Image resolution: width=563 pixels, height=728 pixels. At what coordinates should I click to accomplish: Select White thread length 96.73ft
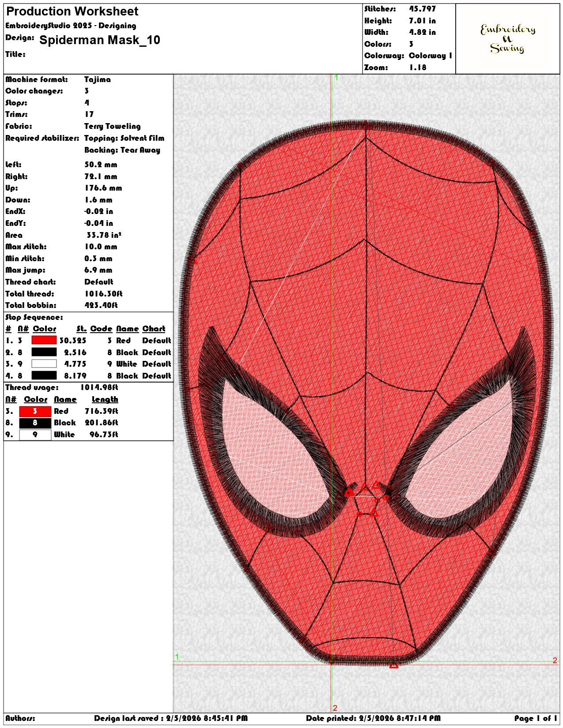[104, 435]
